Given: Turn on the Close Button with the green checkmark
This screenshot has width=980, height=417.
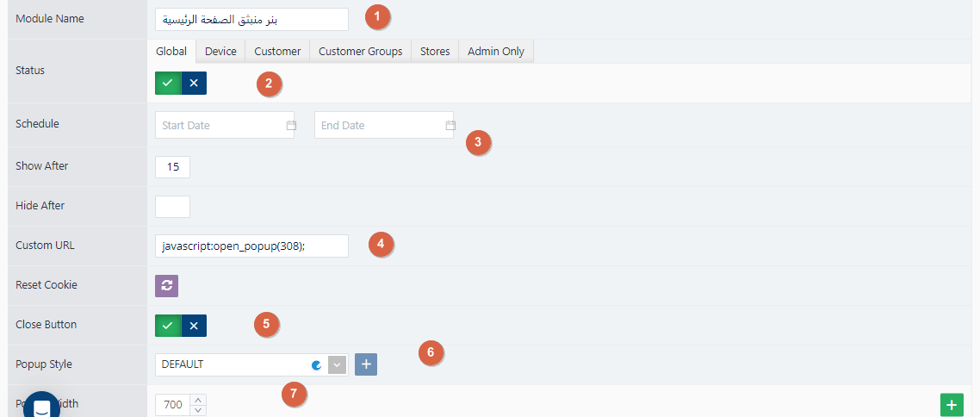Looking at the screenshot, I should click(168, 326).
